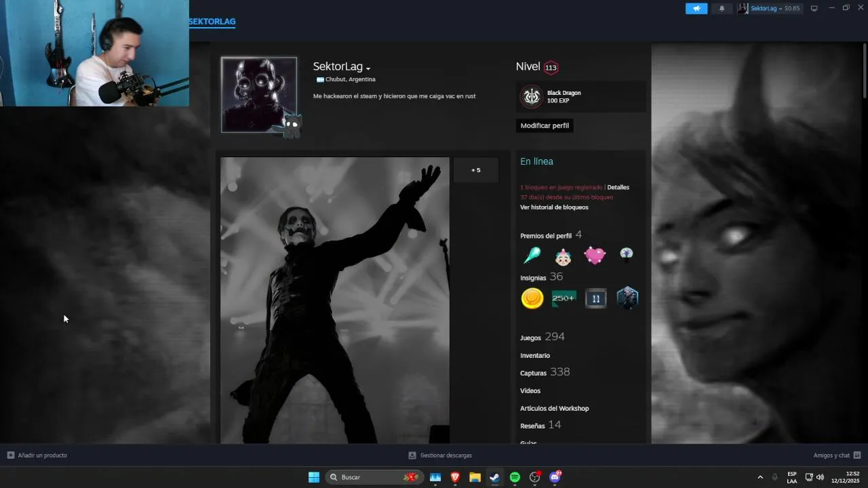Click the Gestionar descargas download icon
868x488 pixels.
click(412, 455)
